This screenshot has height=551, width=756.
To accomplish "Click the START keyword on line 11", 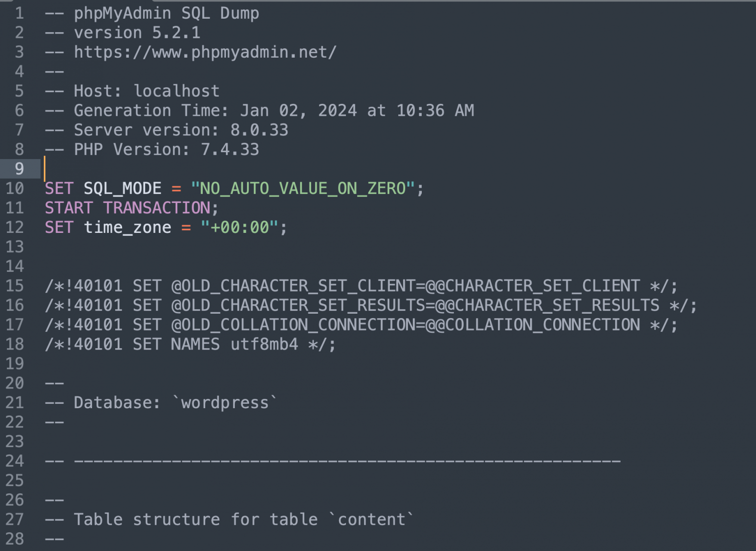I will 68,208.
